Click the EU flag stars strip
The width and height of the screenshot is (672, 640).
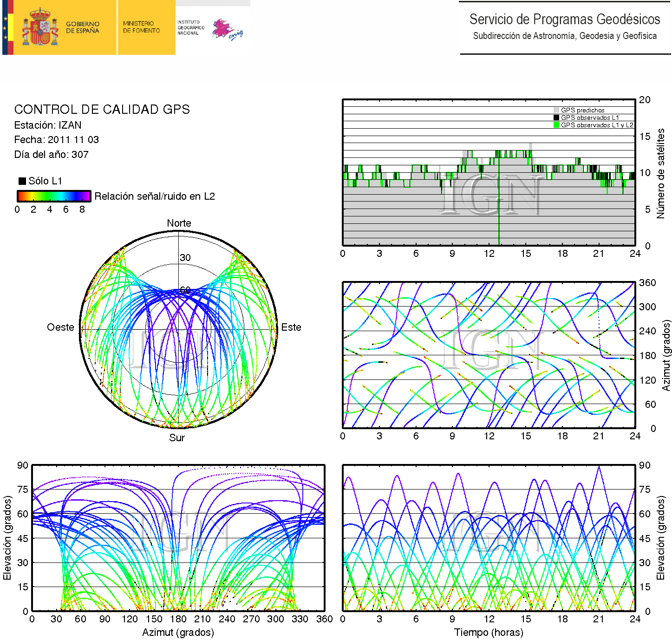click(x=6, y=27)
